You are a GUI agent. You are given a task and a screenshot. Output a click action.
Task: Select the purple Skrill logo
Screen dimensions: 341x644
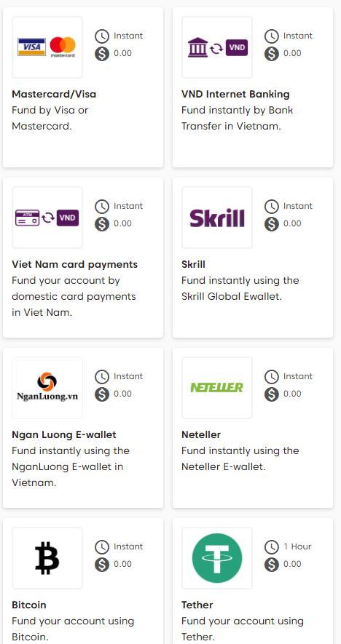(217, 218)
